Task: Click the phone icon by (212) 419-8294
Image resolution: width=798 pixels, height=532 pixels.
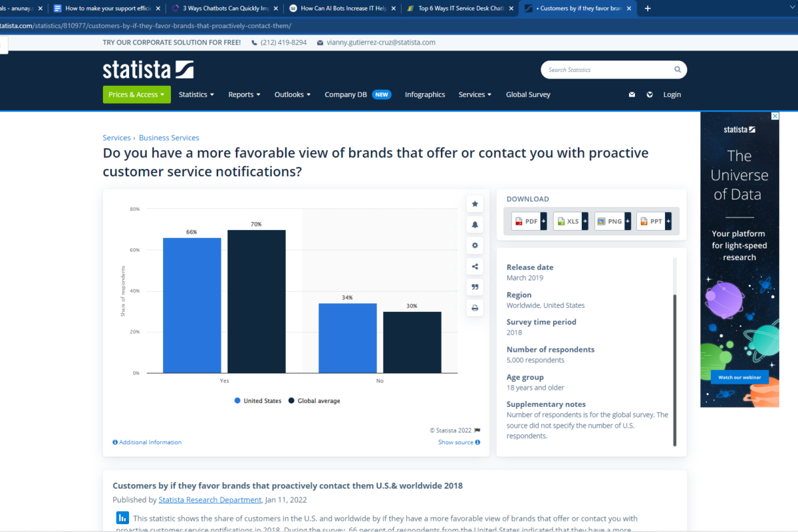Action: tap(255, 43)
